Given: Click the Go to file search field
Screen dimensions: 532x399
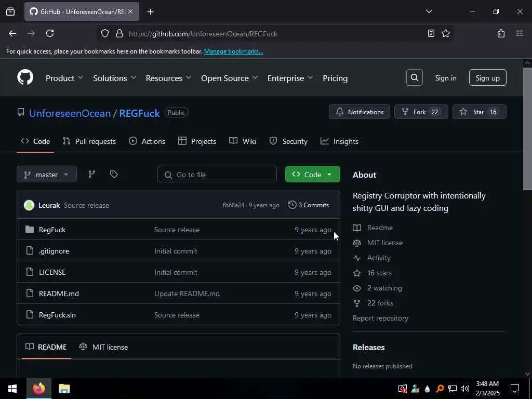Looking at the screenshot, I should (217, 175).
